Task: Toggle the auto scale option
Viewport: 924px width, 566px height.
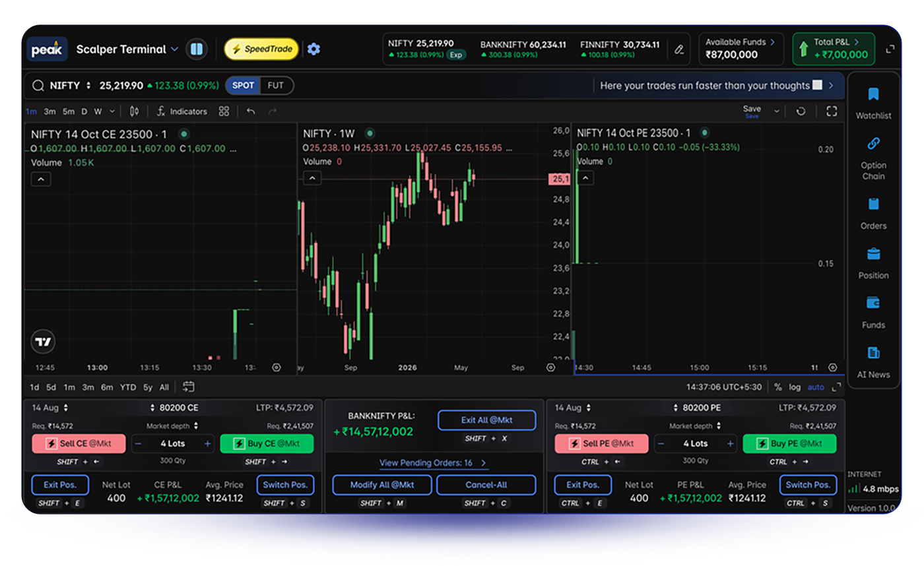Action: click(x=816, y=387)
